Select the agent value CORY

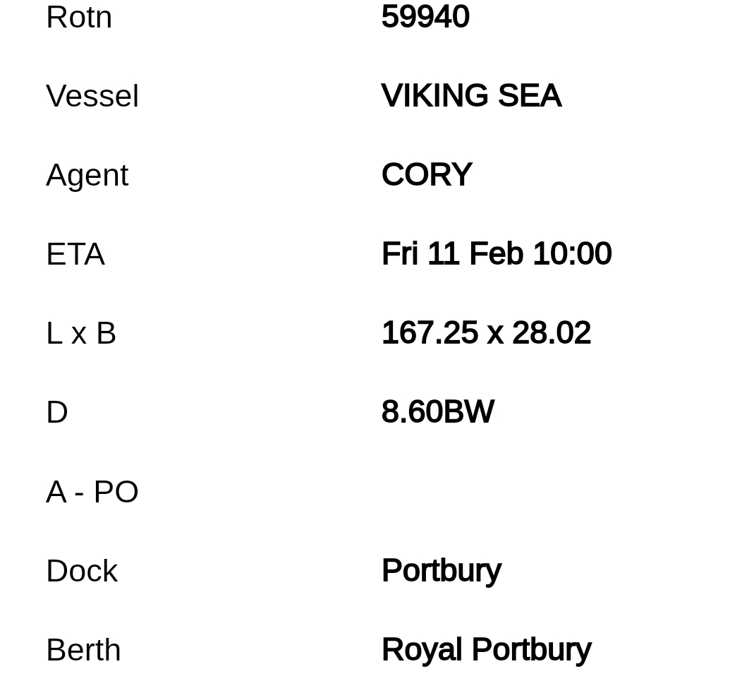coord(427,175)
